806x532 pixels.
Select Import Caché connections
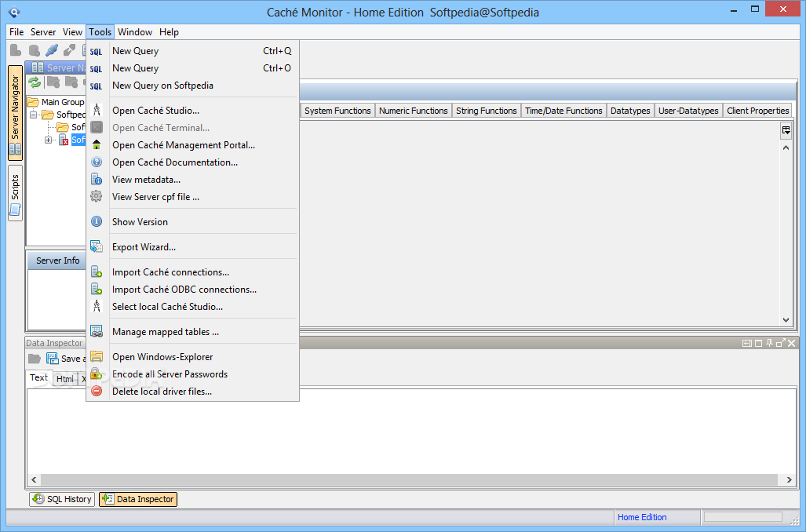click(x=192, y=272)
